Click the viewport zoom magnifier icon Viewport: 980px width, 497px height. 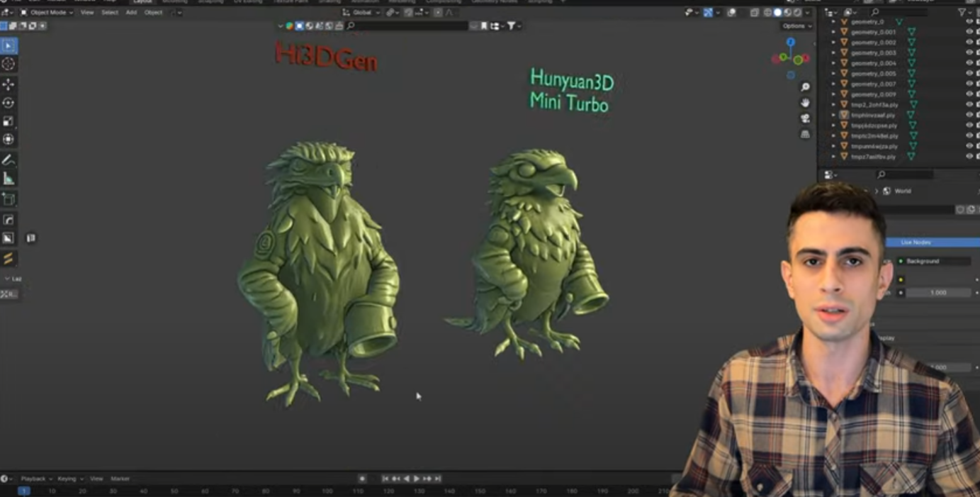(x=806, y=87)
